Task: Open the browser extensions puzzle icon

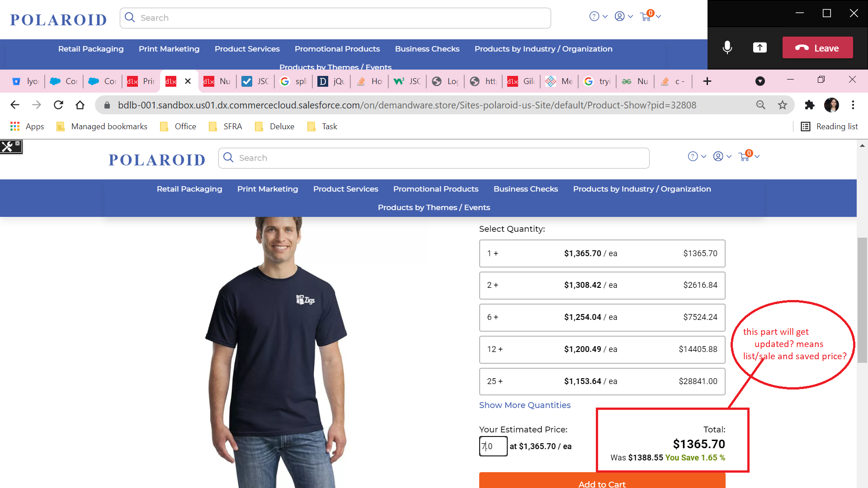Action: point(809,105)
